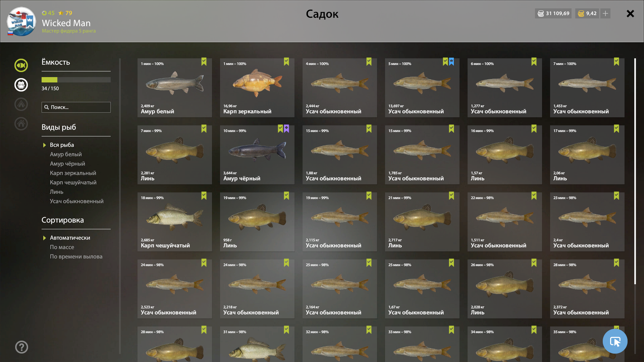Select the Автоматически sorting option
644x362 pixels.
click(x=70, y=238)
